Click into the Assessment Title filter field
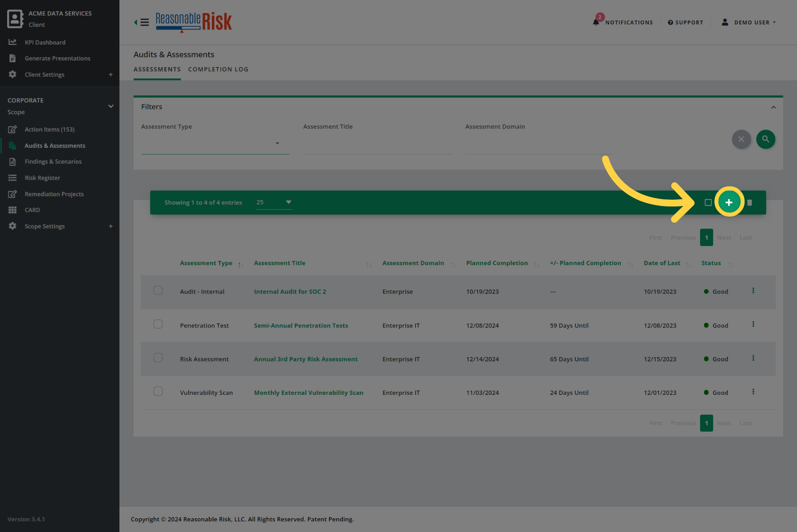The image size is (797, 532). point(377,143)
